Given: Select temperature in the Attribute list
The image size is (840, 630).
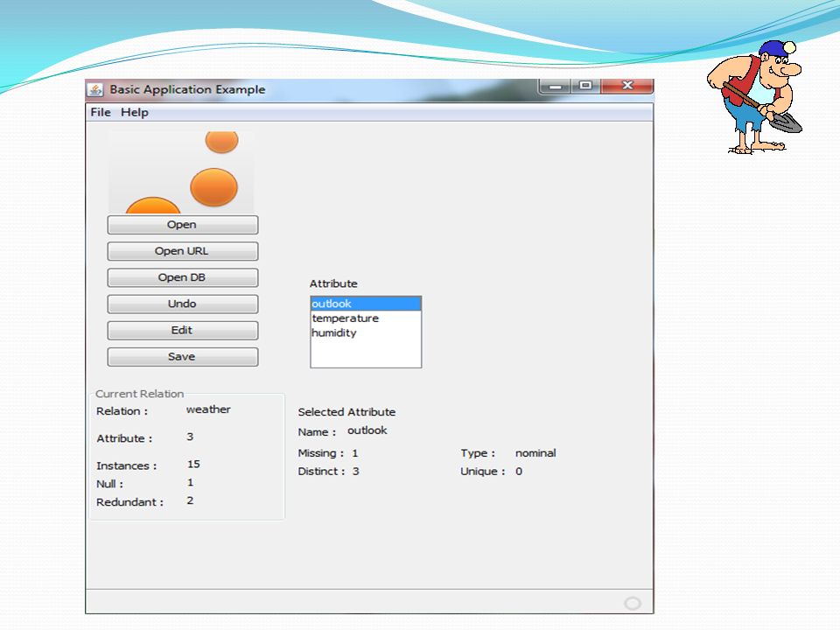Looking at the screenshot, I should 366,318.
